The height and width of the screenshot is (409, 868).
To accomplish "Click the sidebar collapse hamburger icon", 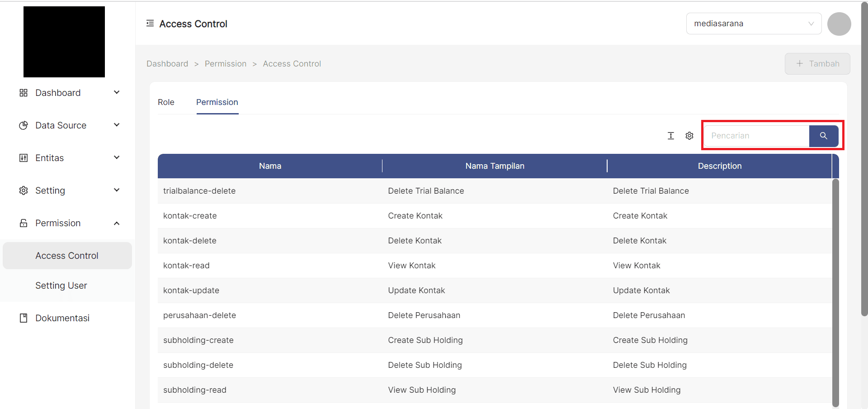I will coord(150,23).
